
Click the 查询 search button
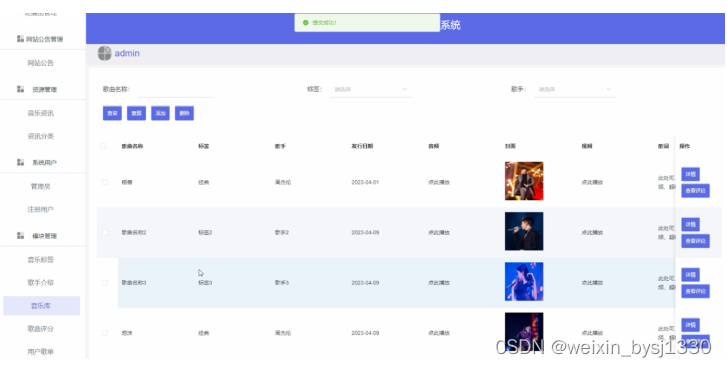(x=112, y=113)
